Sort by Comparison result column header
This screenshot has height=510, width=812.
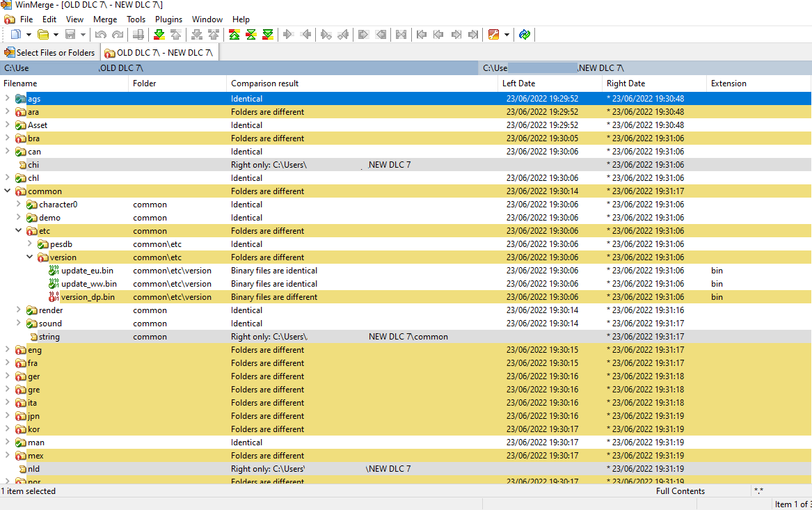(x=362, y=83)
